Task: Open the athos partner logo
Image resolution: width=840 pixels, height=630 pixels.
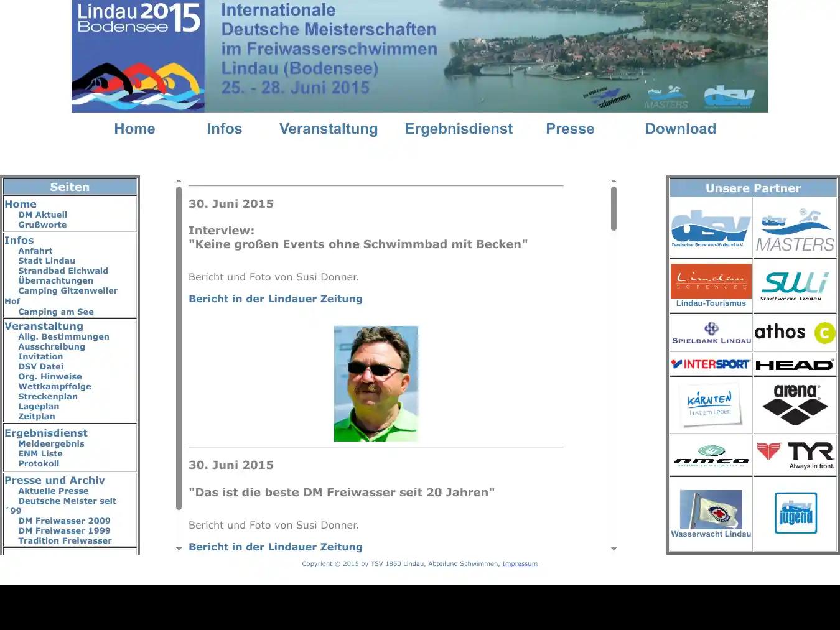Action: click(795, 331)
